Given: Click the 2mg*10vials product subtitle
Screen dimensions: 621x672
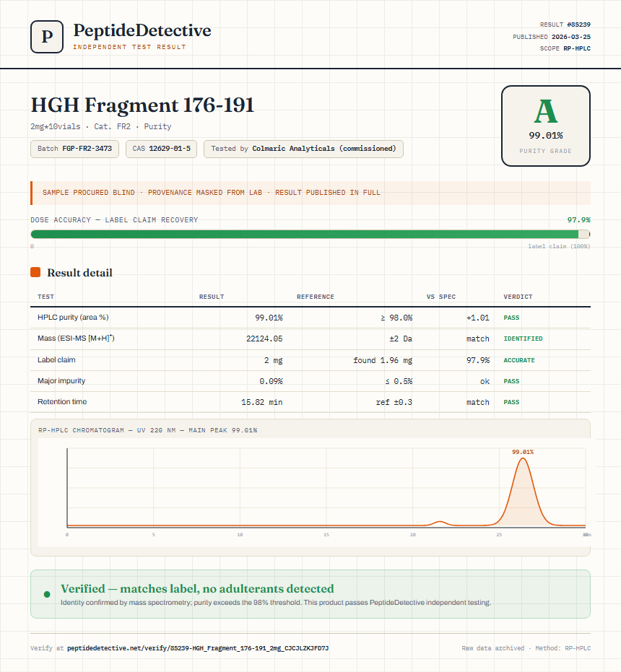Looking at the screenshot, I should pyautogui.click(x=101, y=126).
